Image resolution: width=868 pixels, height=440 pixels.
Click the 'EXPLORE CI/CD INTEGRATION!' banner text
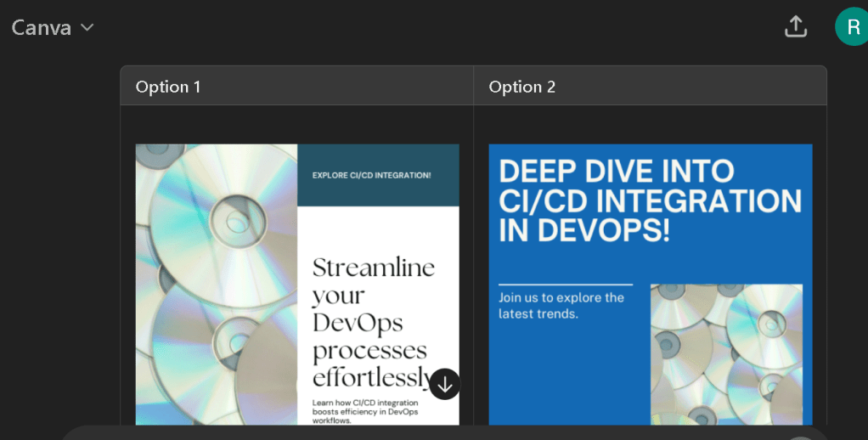371,176
